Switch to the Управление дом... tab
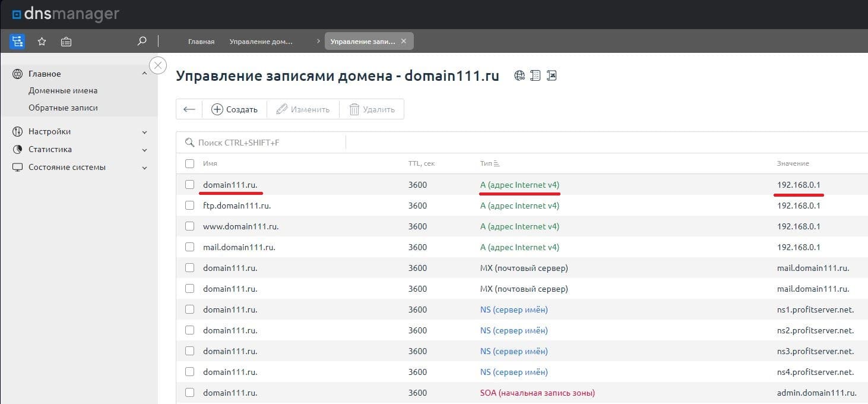 [261, 42]
